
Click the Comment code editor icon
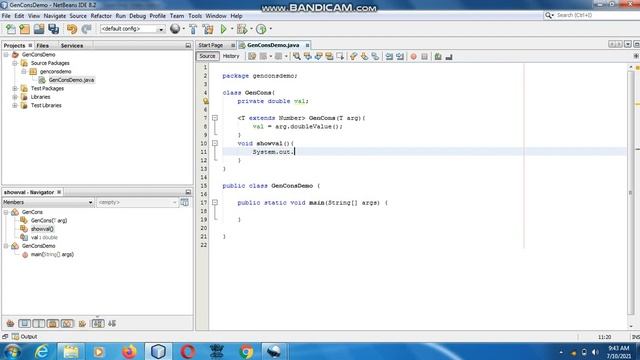point(438,56)
